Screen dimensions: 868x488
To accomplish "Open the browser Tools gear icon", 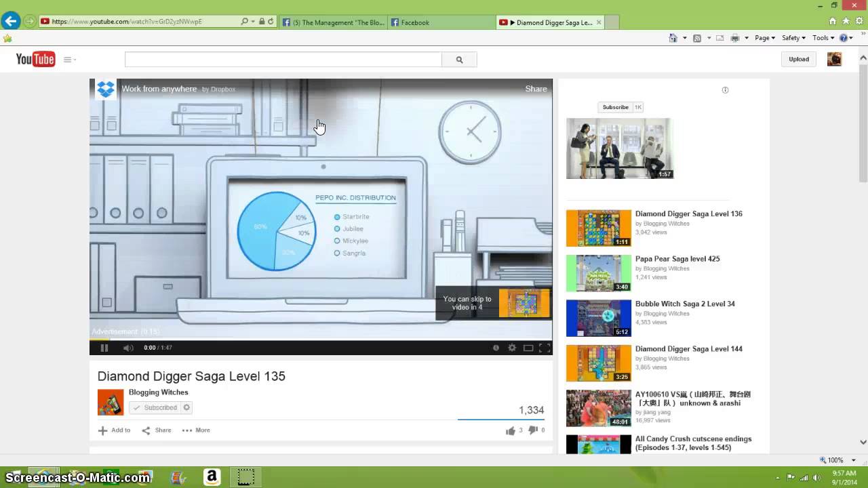I will (x=859, y=21).
